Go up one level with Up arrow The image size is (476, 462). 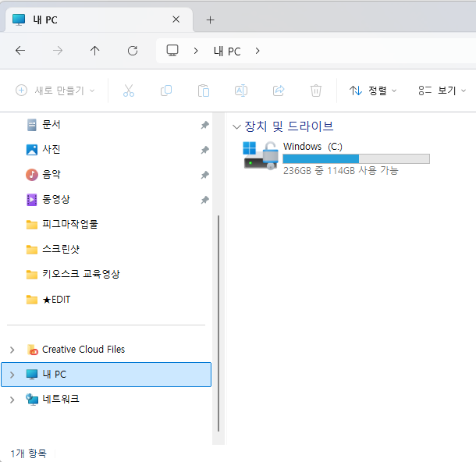pyautogui.click(x=95, y=51)
